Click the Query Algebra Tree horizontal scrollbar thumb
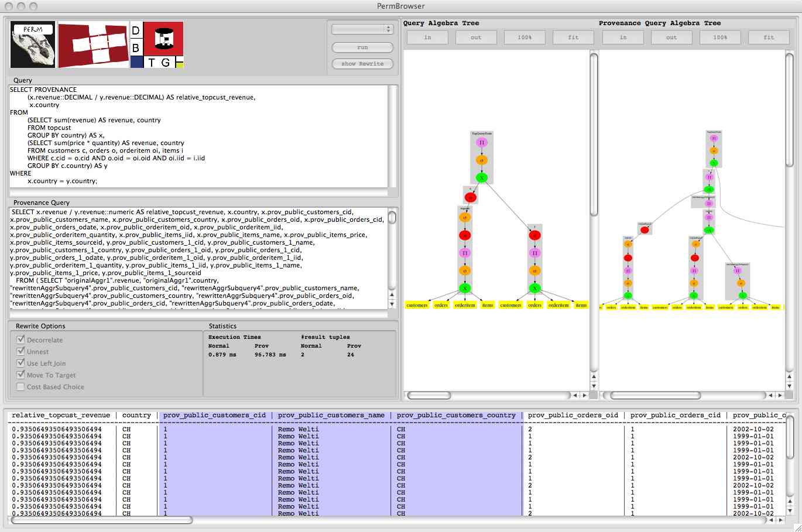 [x=429, y=396]
